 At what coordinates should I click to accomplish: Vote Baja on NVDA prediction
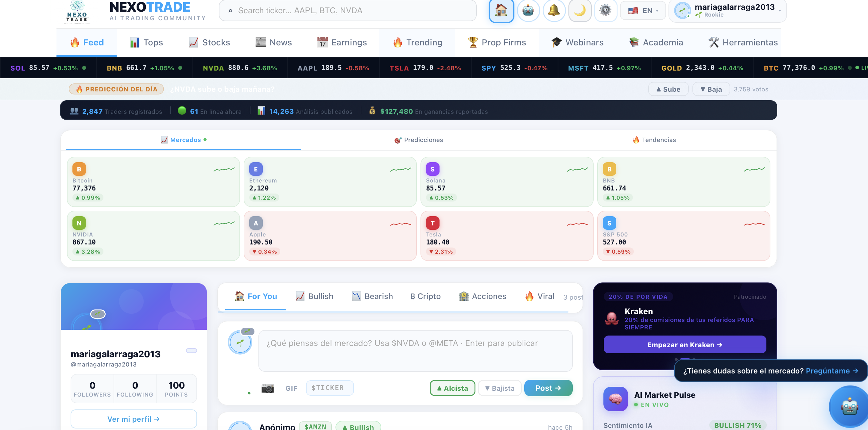click(711, 89)
